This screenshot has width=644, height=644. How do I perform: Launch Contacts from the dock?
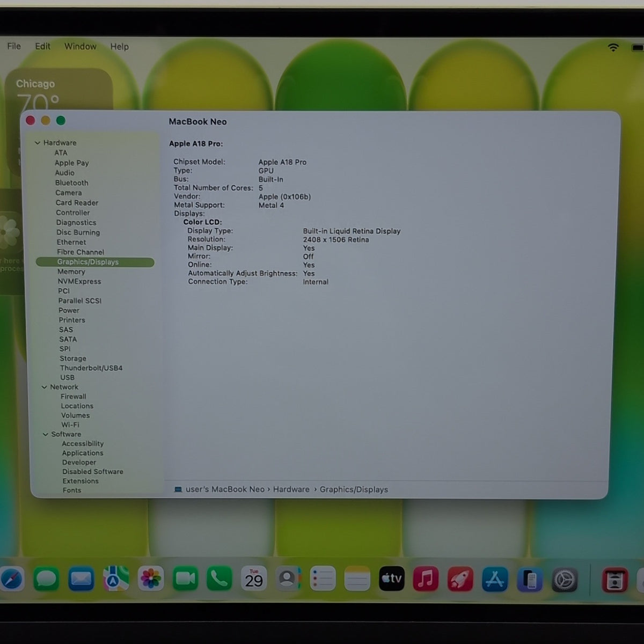[288, 579]
